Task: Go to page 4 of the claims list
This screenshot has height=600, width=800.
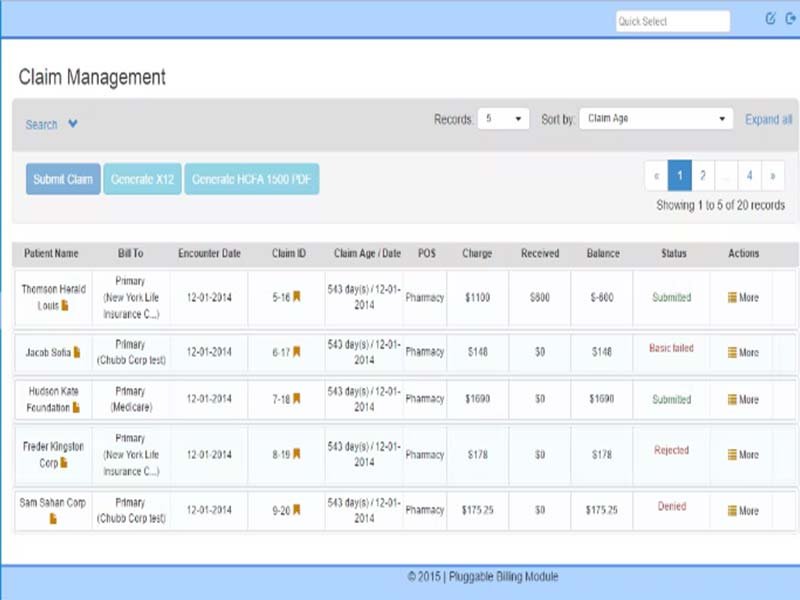Action: coord(750,175)
